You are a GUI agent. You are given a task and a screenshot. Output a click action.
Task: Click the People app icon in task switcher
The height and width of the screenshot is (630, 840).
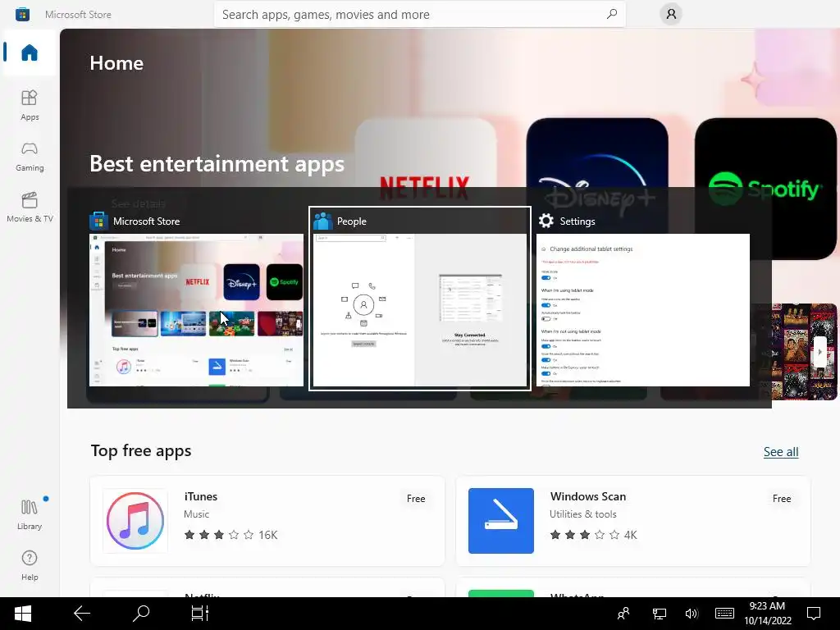(323, 221)
